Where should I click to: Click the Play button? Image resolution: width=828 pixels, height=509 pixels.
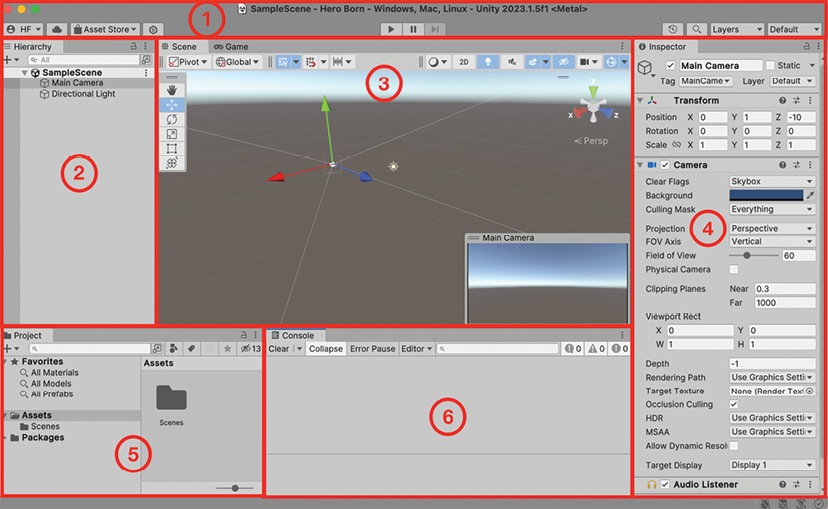tap(391, 30)
